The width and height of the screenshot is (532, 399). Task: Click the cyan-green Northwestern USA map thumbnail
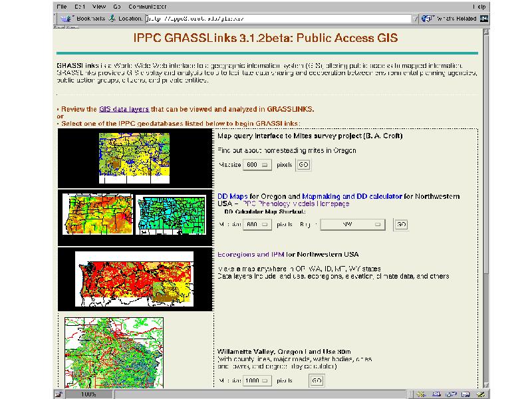171,215
